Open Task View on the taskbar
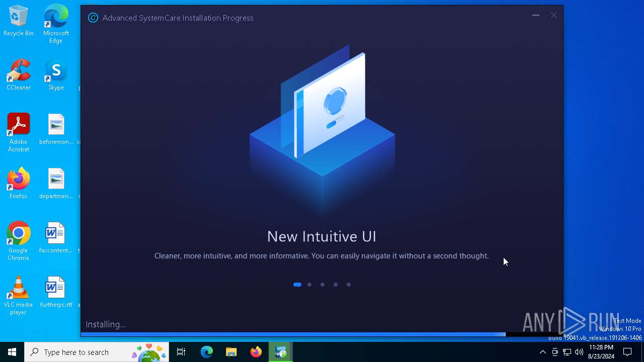 (x=181, y=352)
